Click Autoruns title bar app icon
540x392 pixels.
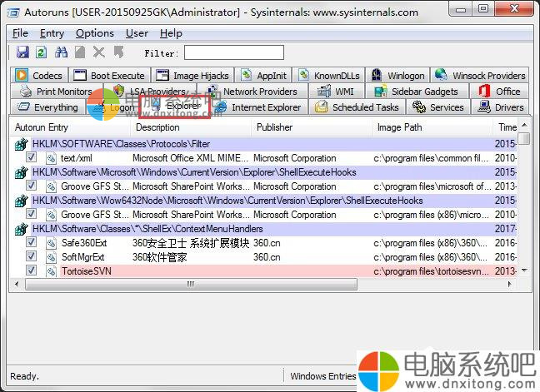(13, 12)
